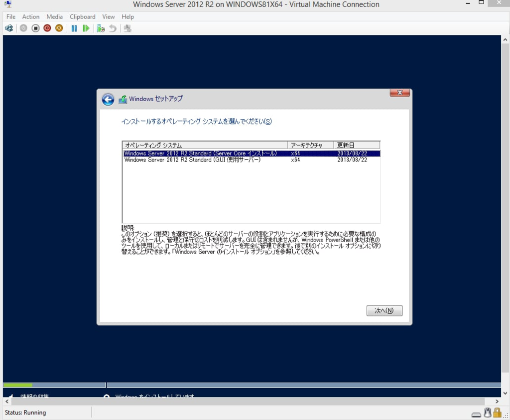Click the red Shut Down toolbar icon
Image resolution: width=510 pixels, height=420 pixels.
[47, 28]
